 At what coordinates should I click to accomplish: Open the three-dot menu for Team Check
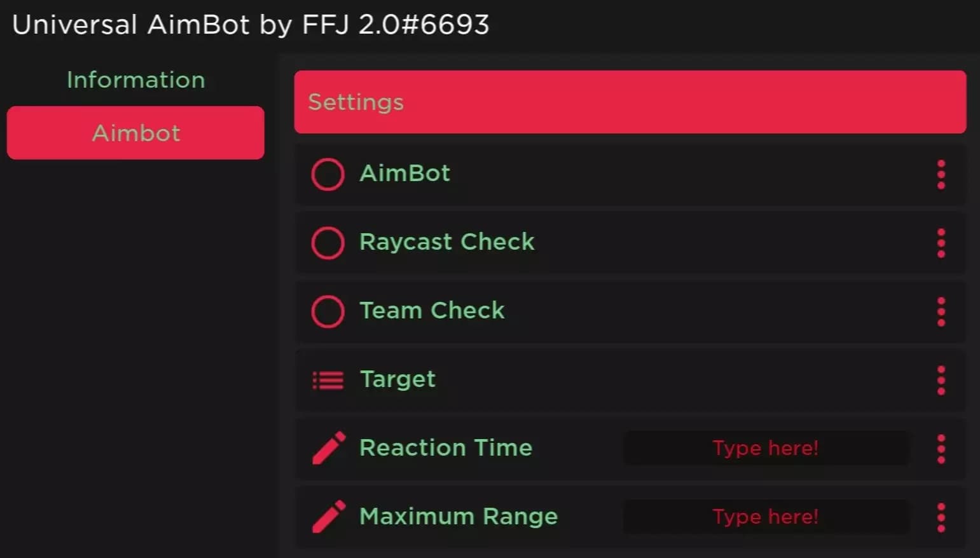[x=941, y=311]
